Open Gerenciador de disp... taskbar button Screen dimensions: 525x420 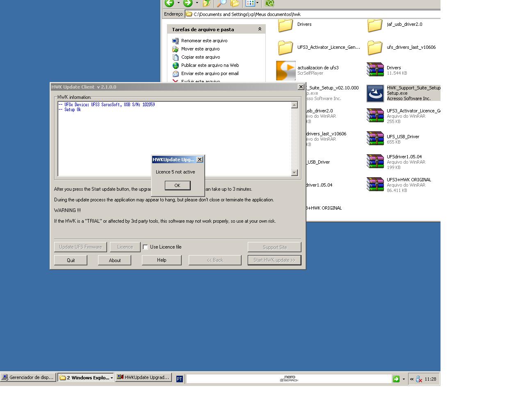point(28,378)
